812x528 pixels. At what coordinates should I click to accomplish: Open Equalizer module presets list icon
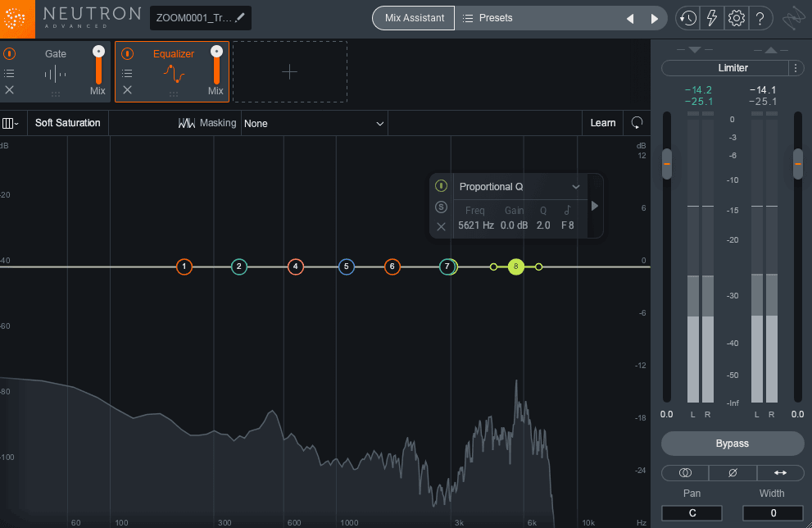click(x=127, y=73)
